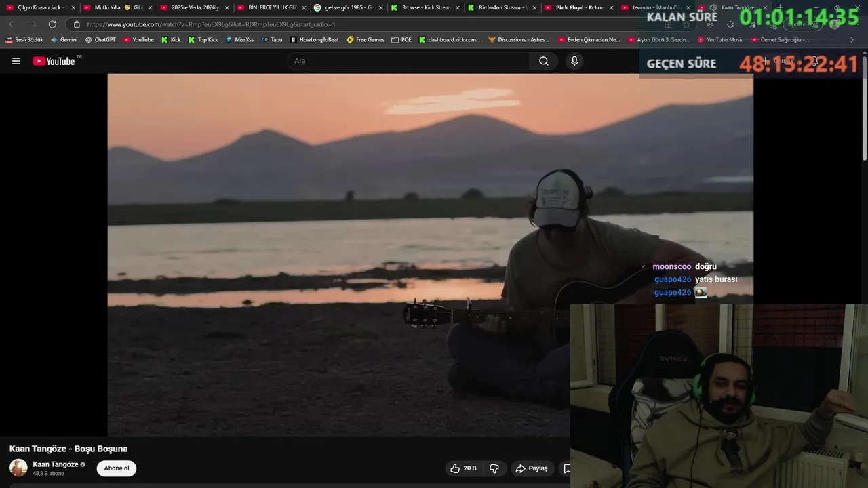Go back with the browser back arrow
Viewport: 868px width, 488px height.
point(13,24)
